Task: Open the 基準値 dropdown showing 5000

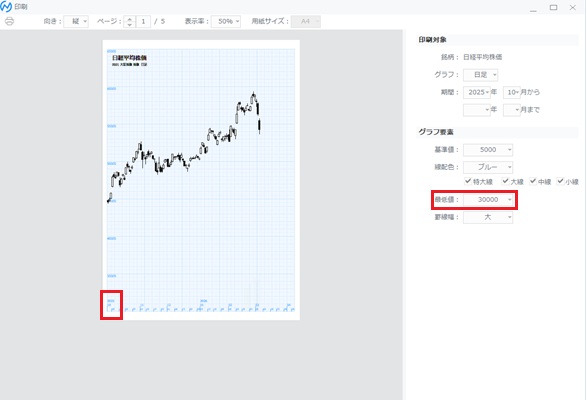Action: click(x=488, y=150)
